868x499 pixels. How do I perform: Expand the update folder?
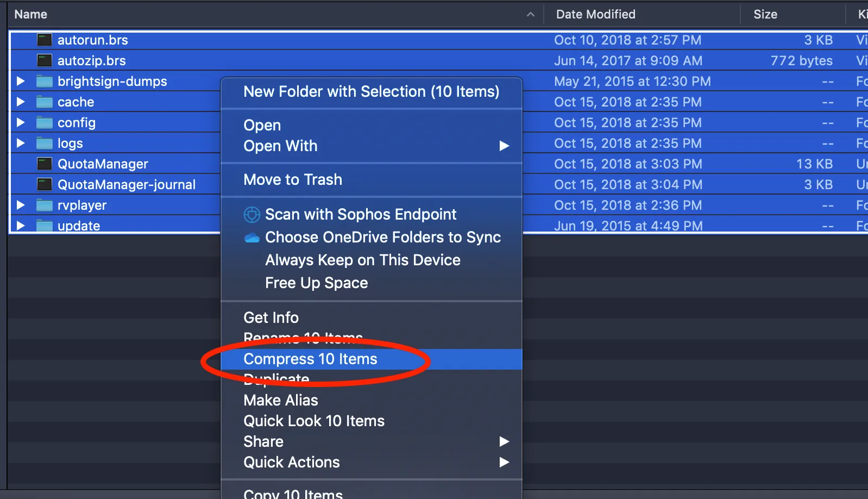coord(21,226)
